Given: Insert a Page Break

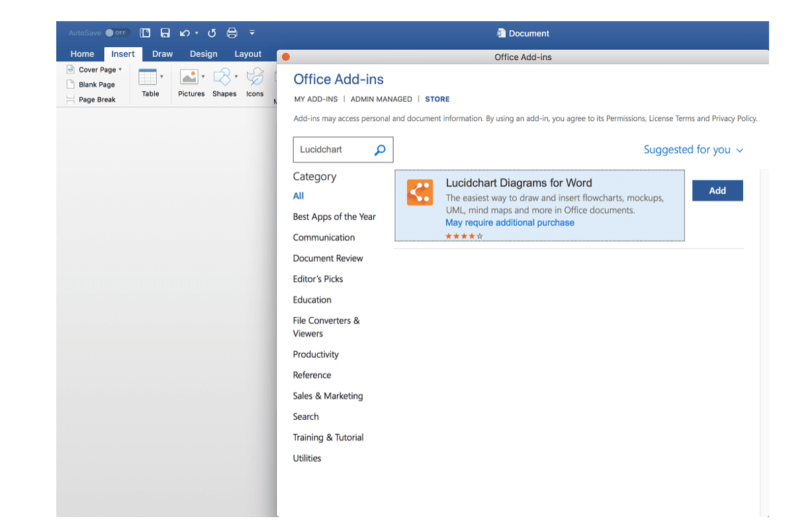Looking at the screenshot, I should [91, 100].
